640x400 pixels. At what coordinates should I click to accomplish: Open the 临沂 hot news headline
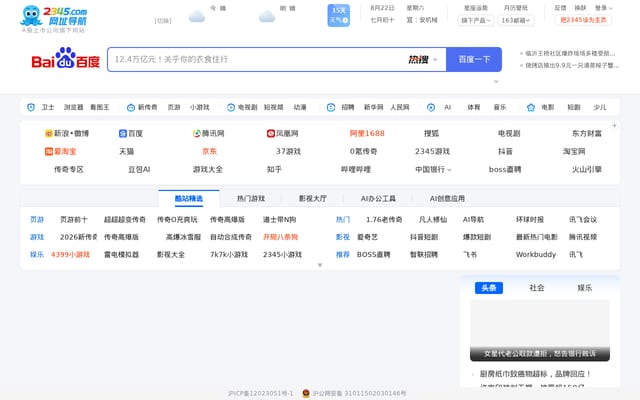[x=570, y=53]
